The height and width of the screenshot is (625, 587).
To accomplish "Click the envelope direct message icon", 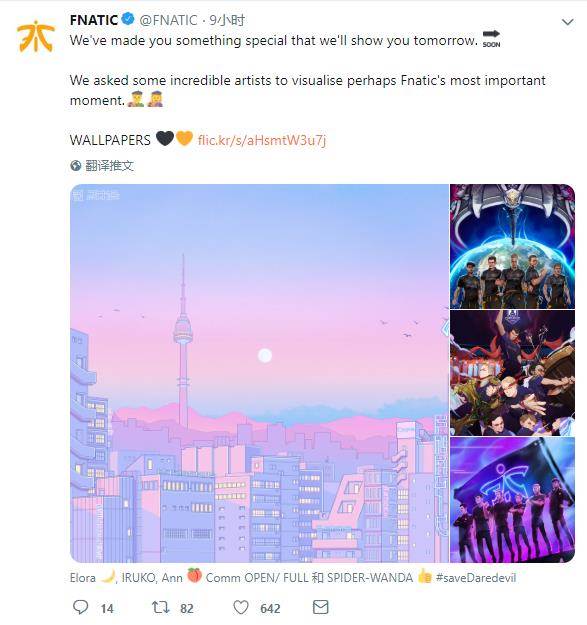I will [x=320, y=607].
